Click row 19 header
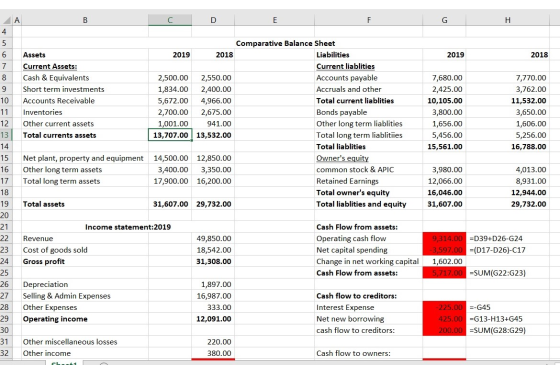The width and height of the screenshot is (560, 365). 5,204
